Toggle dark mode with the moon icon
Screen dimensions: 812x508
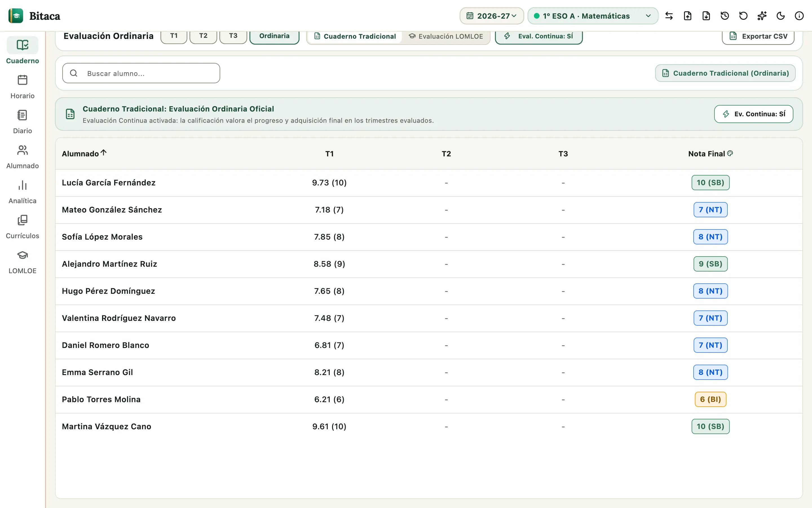point(781,16)
